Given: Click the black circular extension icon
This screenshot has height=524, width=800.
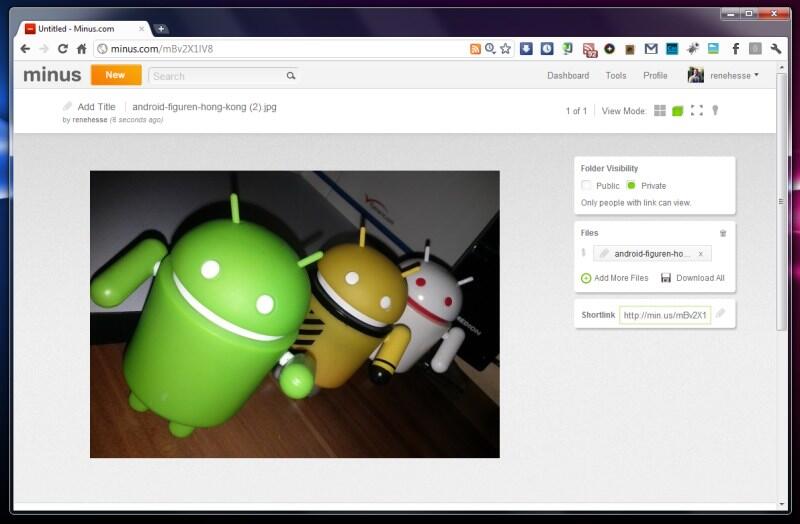Looking at the screenshot, I should (609, 49).
